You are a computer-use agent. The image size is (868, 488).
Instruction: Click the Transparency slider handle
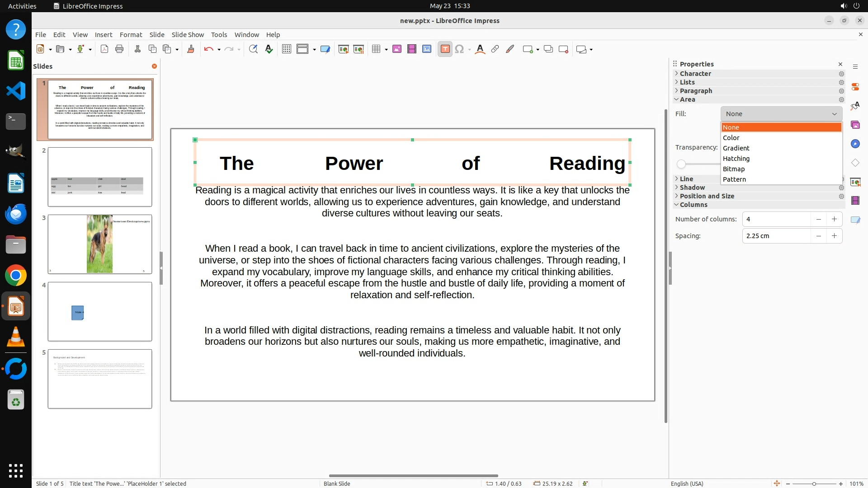(x=681, y=164)
